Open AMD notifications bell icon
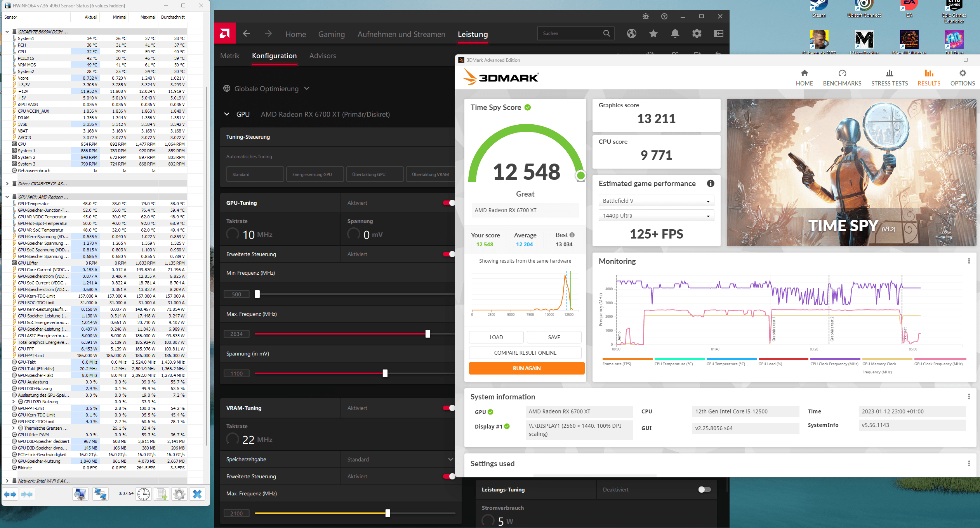The height and width of the screenshot is (528, 980). click(675, 34)
